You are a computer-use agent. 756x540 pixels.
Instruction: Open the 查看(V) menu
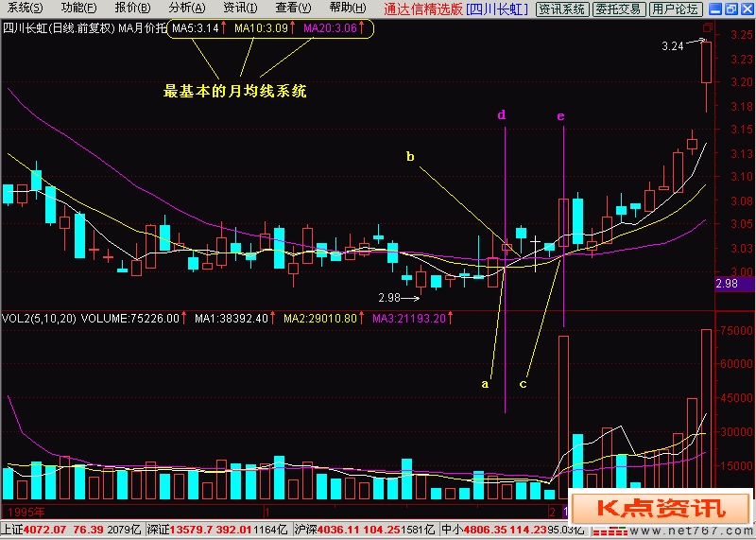293,9
